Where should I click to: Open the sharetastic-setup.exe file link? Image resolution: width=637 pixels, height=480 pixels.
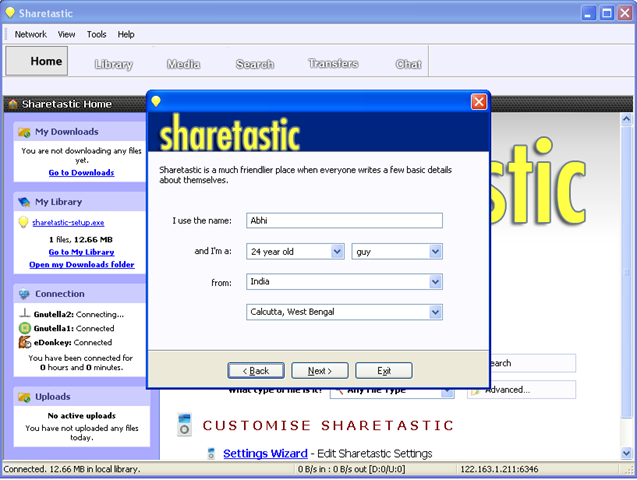(68, 223)
